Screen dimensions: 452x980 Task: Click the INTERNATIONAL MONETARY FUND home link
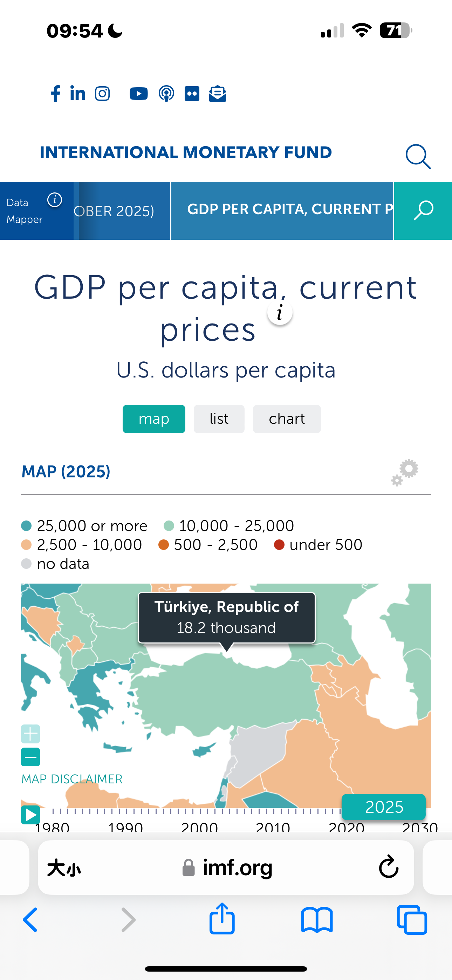[x=185, y=152]
